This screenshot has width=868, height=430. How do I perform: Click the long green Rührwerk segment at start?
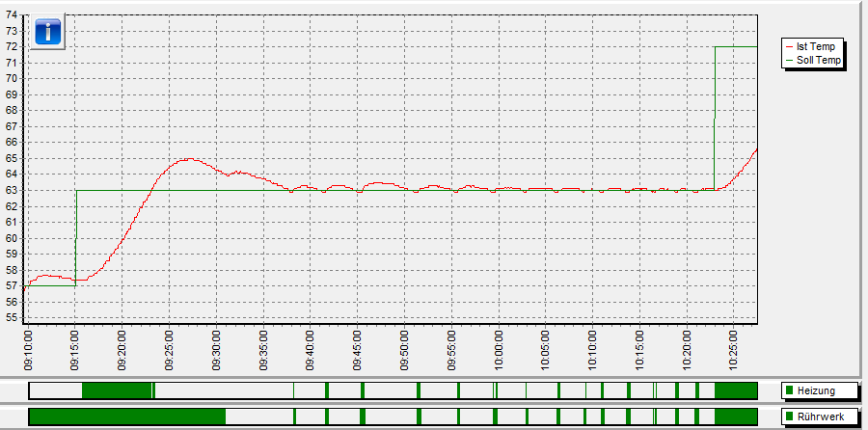(x=126, y=416)
